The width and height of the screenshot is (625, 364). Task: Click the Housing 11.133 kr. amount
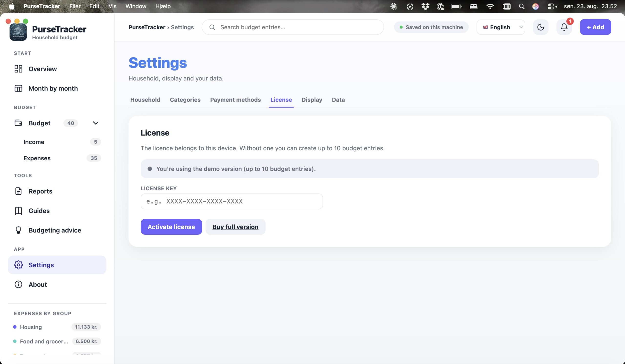click(86, 327)
